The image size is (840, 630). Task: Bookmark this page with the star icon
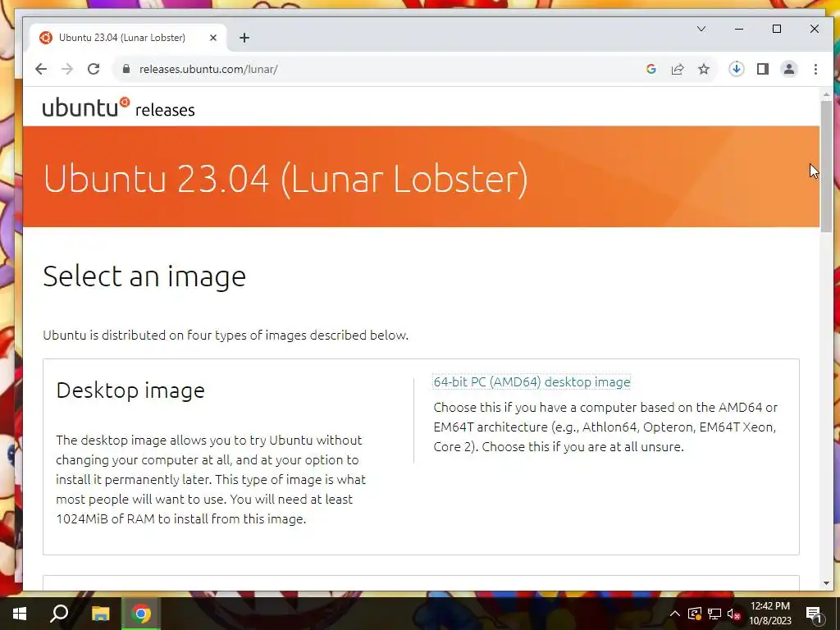click(704, 69)
